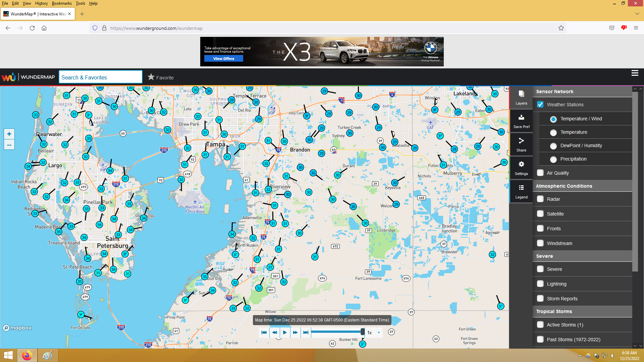Click the Search & Favorites field
The height and width of the screenshot is (362, 644).
101,77
